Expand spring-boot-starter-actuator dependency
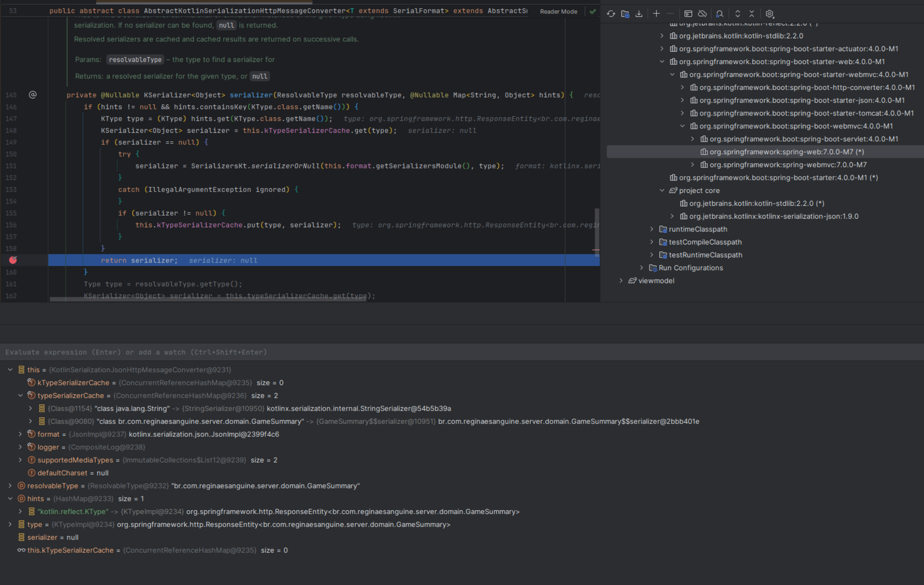 [662, 49]
